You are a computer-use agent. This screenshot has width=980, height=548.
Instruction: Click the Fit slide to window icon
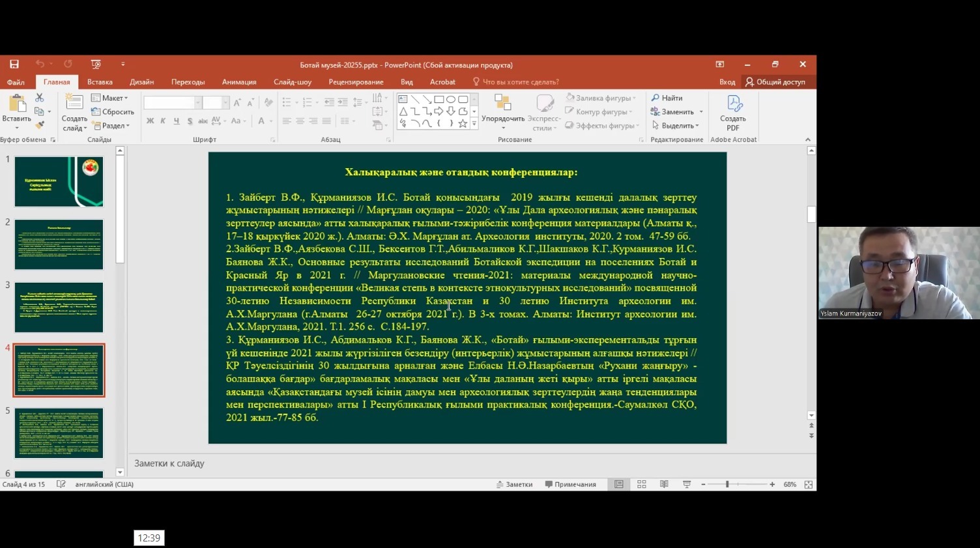coord(808,484)
